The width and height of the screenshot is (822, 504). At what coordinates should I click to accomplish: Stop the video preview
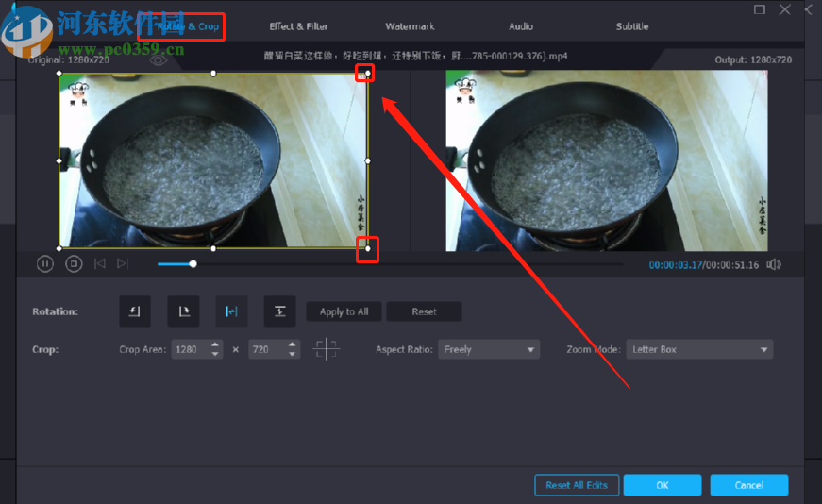click(74, 264)
